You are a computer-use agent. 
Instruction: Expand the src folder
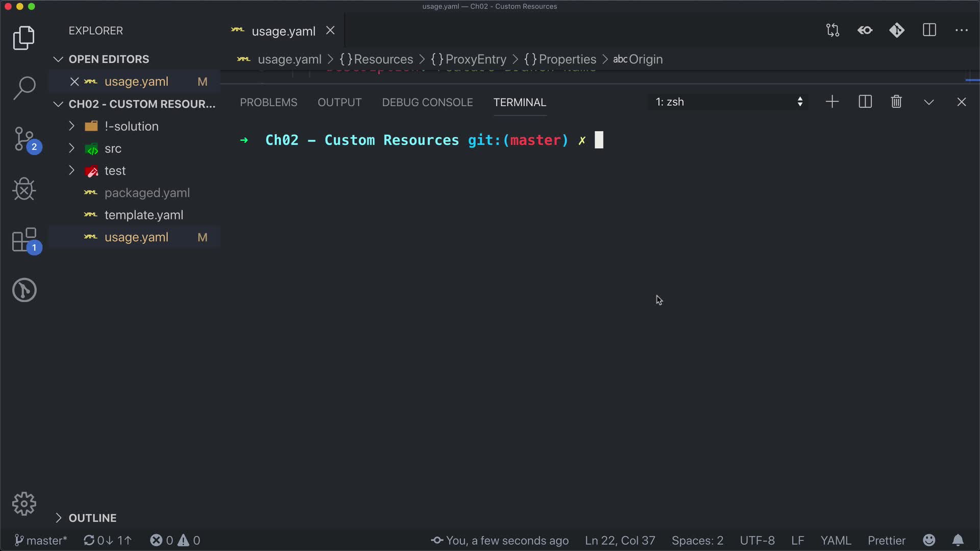[x=113, y=148]
